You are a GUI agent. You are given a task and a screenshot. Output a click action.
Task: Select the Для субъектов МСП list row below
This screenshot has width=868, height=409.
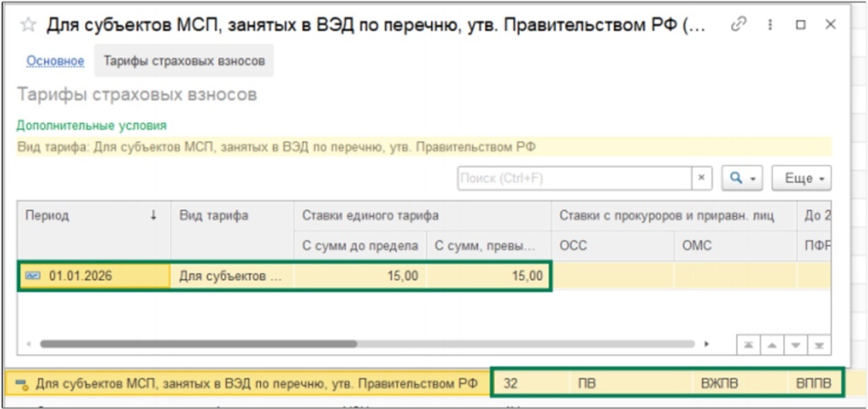coord(254,384)
